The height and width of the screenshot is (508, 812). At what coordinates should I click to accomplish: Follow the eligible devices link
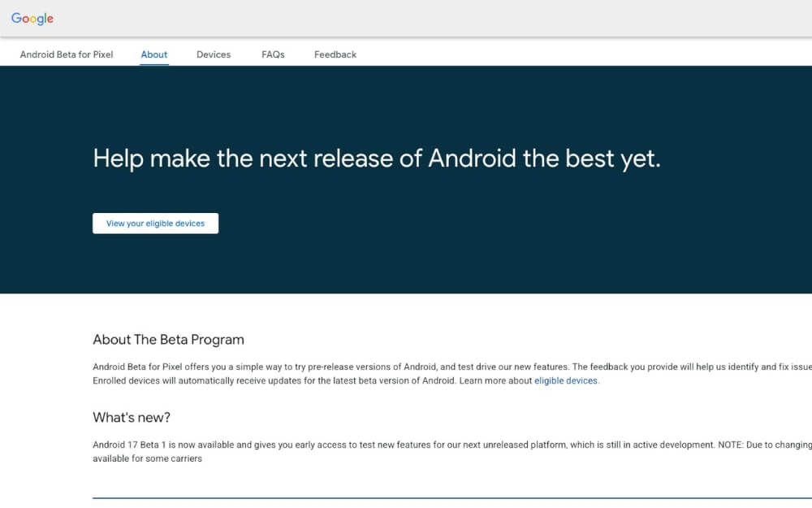click(565, 380)
